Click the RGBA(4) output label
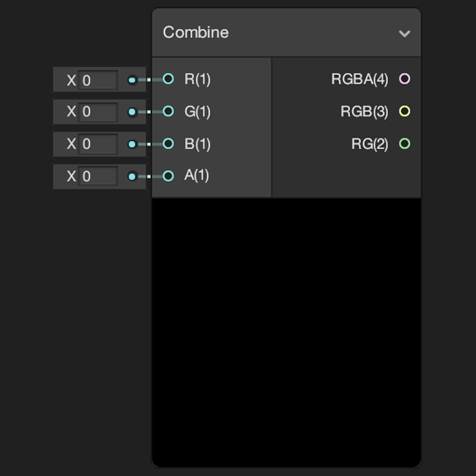Viewport: 476px width, 476px height. coord(360,79)
